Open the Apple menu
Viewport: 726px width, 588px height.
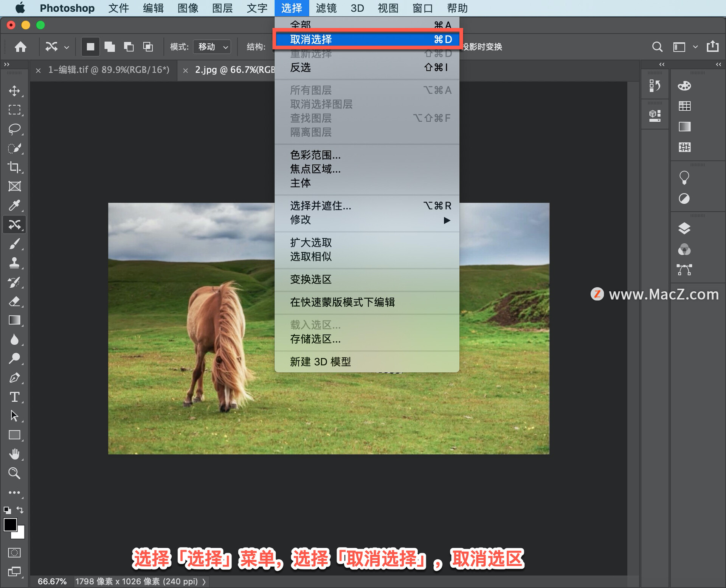click(20, 8)
